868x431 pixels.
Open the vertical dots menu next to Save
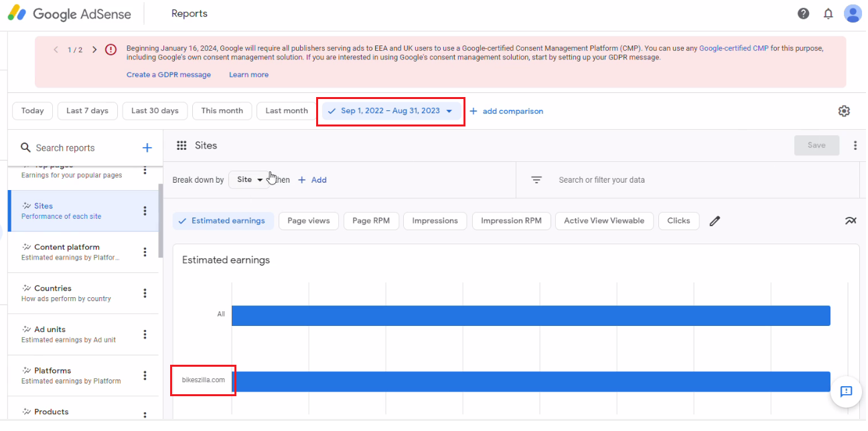[x=855, y=145]
